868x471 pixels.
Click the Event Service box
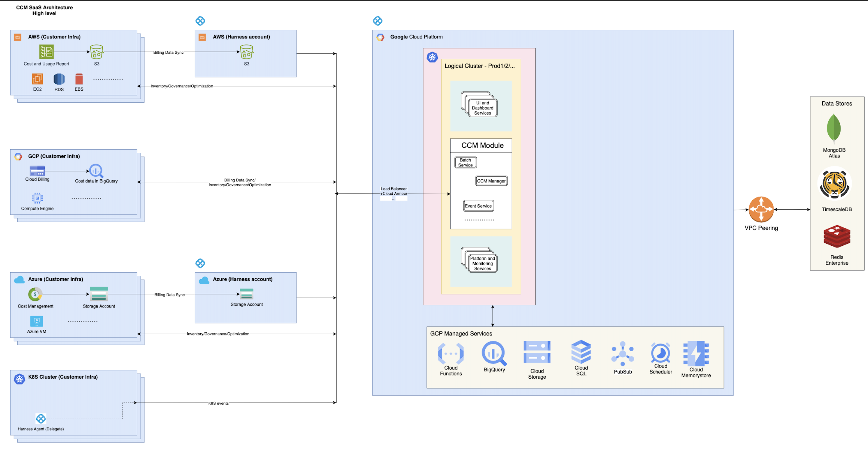tap(478, 206)
